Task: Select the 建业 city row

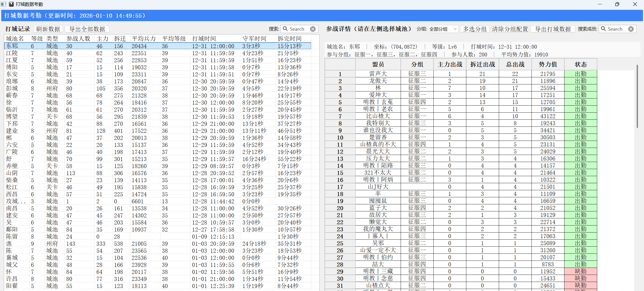Action: click(158, 131)
